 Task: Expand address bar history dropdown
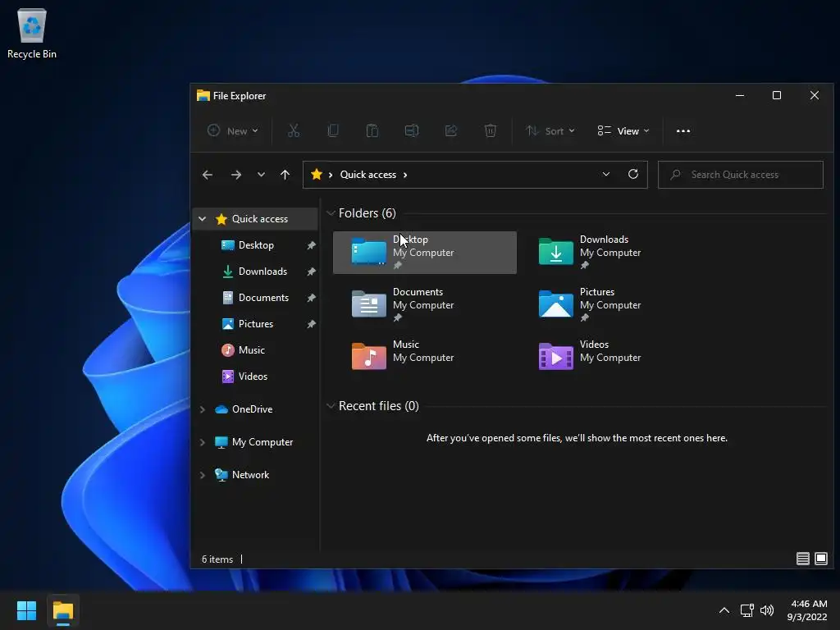[606, 174]
